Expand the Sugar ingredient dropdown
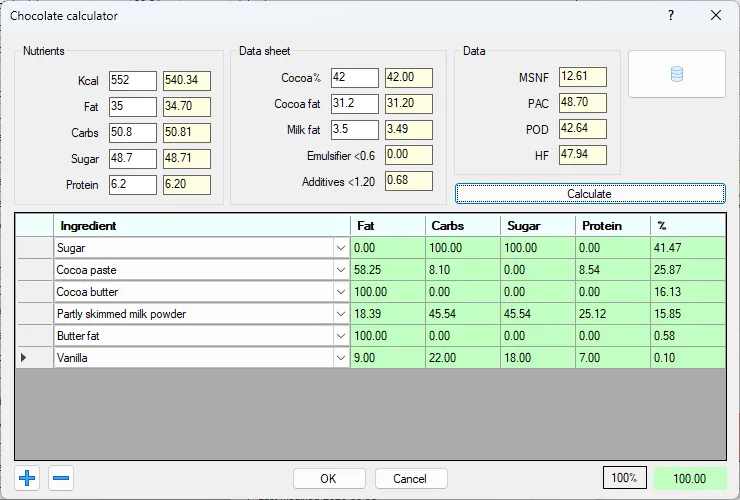Image resolution: width=740 pixels, height=500 pixels. click(x=341, y=248)
